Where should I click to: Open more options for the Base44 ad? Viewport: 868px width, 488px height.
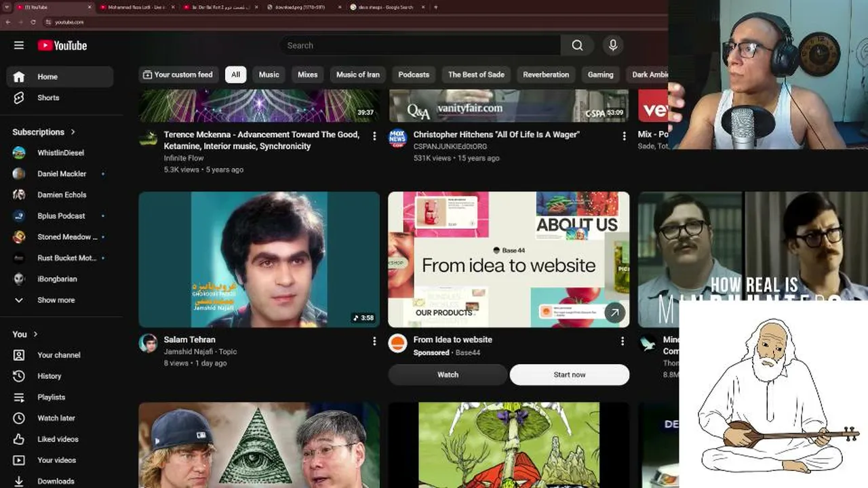click(623, 342)
